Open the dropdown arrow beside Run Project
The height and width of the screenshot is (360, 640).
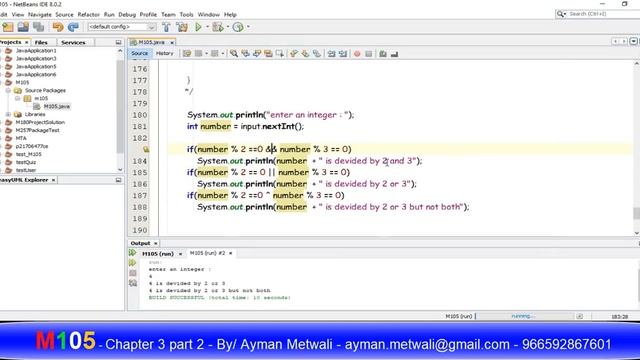[x=207, y=27]
